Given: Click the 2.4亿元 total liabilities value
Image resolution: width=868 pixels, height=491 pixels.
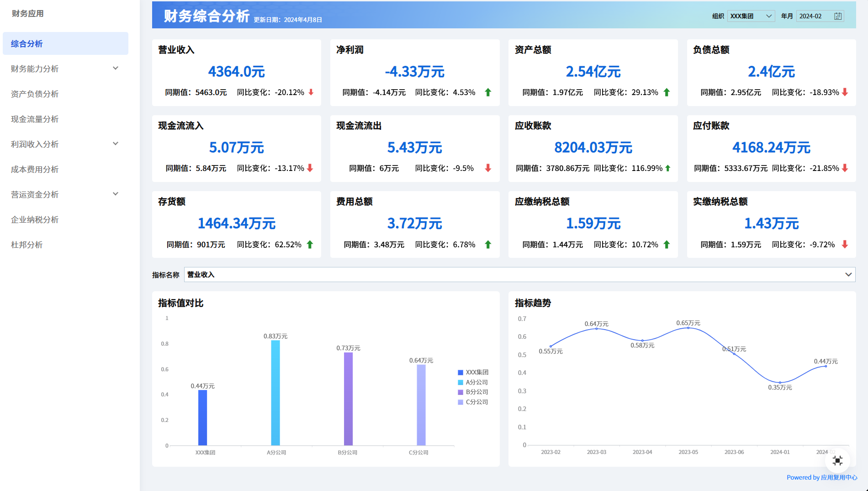Looking at the screenshot, I should coord(771,72).
